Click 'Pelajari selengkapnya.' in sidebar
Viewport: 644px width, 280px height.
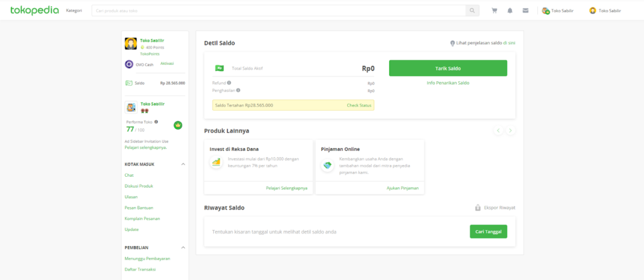coord(146,147)
